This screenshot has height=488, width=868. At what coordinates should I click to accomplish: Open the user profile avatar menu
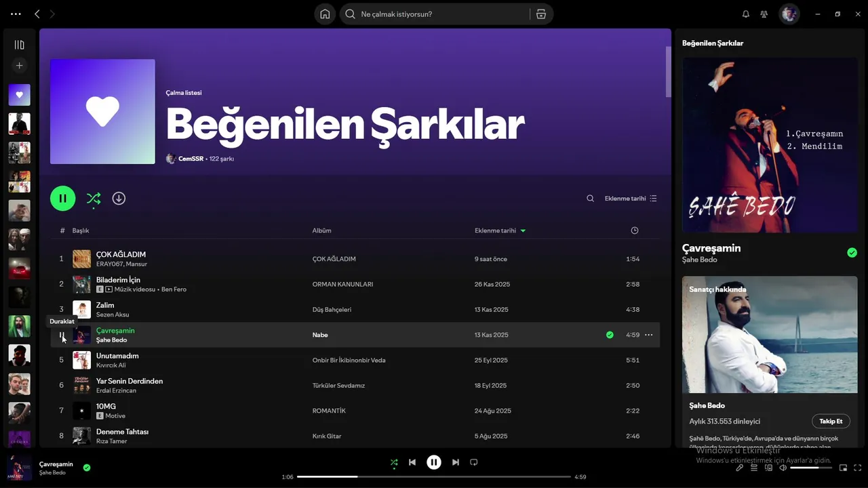[x=789, y=14]
